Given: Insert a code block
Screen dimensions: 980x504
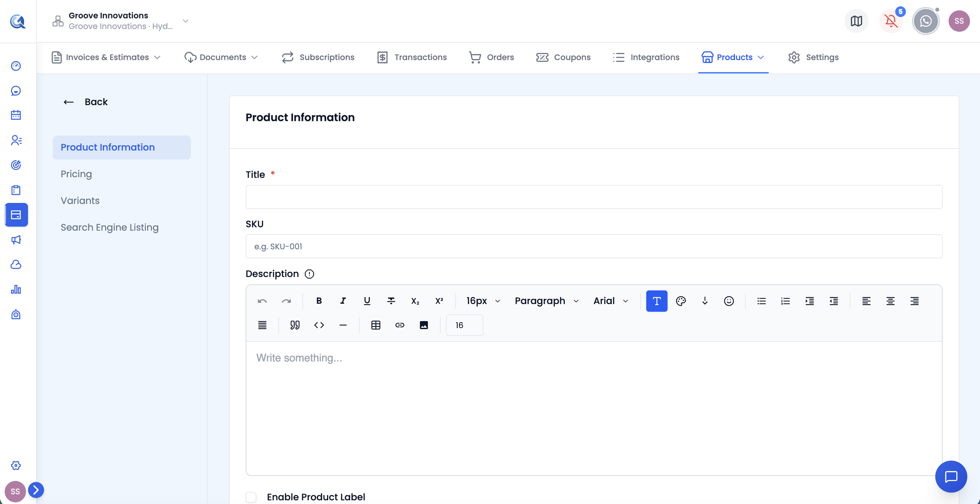Looking at the screenshot, I should (319, 325).
